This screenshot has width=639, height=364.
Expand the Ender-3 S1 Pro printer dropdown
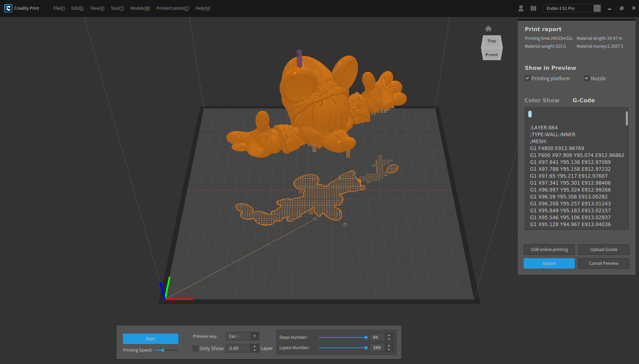[x=597, y=8]
